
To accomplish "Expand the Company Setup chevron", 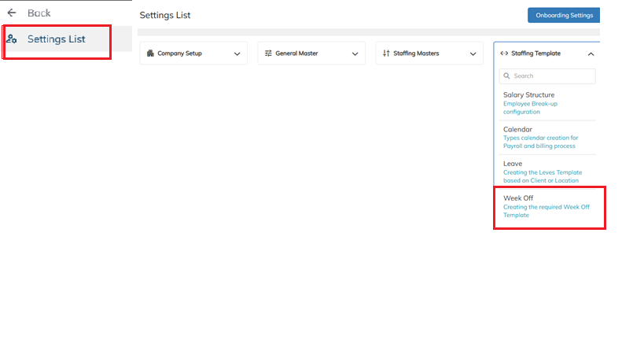I will [x=237, y=54].
